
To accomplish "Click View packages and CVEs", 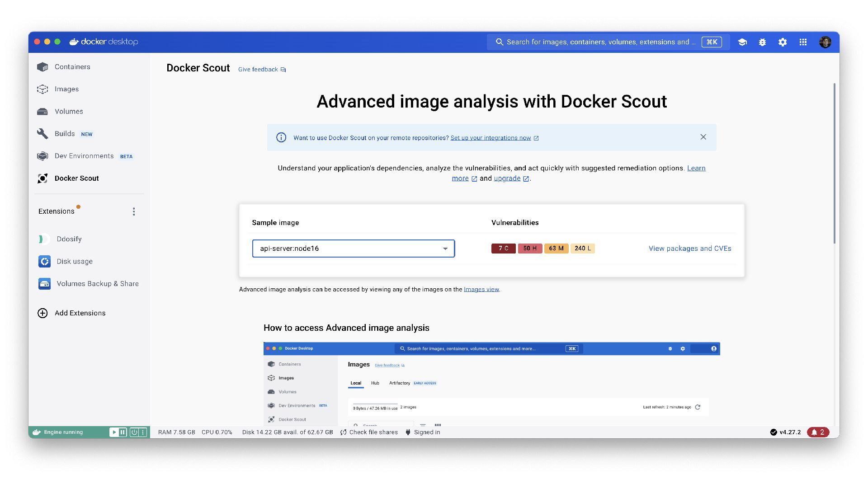I will coord(690,249).
